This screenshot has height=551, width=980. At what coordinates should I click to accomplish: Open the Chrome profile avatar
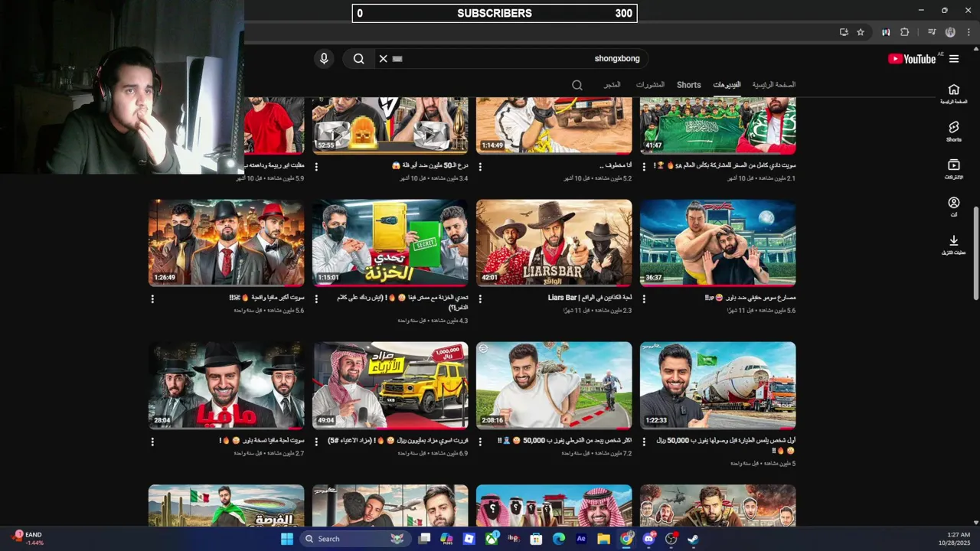click(x=950, y=32)
